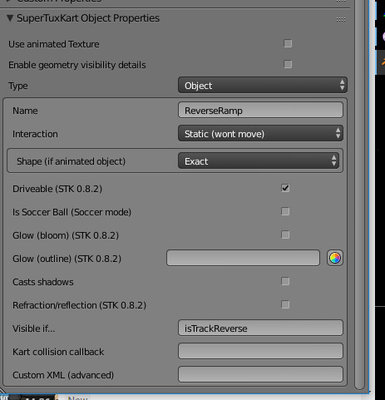Viewport: 385px width, 400px height.
Task: Open the Type dropdown set to Object
Action: [x=263, y=85]
